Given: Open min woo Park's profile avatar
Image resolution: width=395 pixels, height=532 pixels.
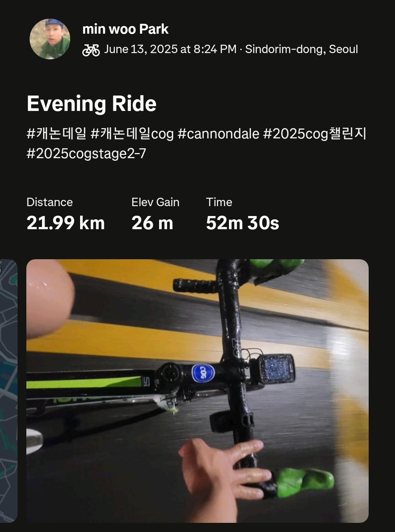Looking at the screenshot, I should 50,39.
